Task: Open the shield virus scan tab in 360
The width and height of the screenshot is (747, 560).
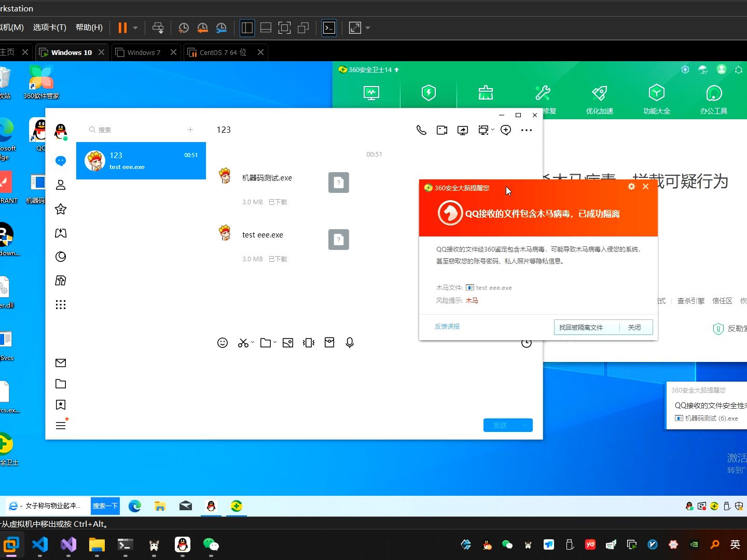Action: tap(428, 93)
